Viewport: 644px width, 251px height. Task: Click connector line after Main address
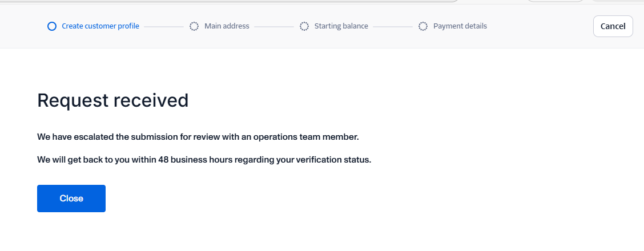point(273,27)
